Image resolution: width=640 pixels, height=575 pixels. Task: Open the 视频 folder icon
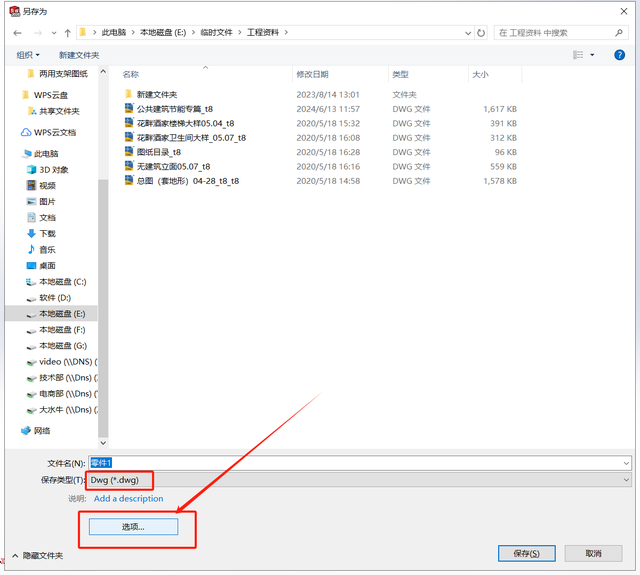pos(31,185)
